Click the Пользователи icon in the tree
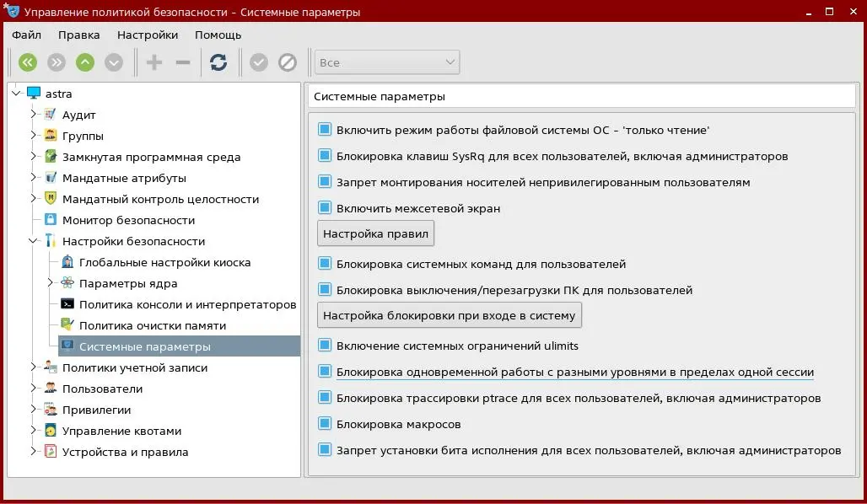Viewport: 867px width, 504px height. click(x=51, y=388)
